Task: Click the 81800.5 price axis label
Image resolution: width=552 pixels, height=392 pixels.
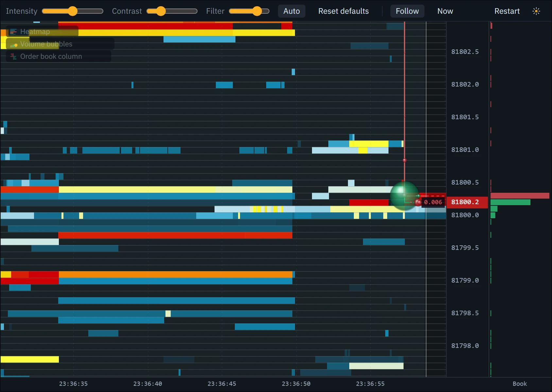Action: coord(465,183)
